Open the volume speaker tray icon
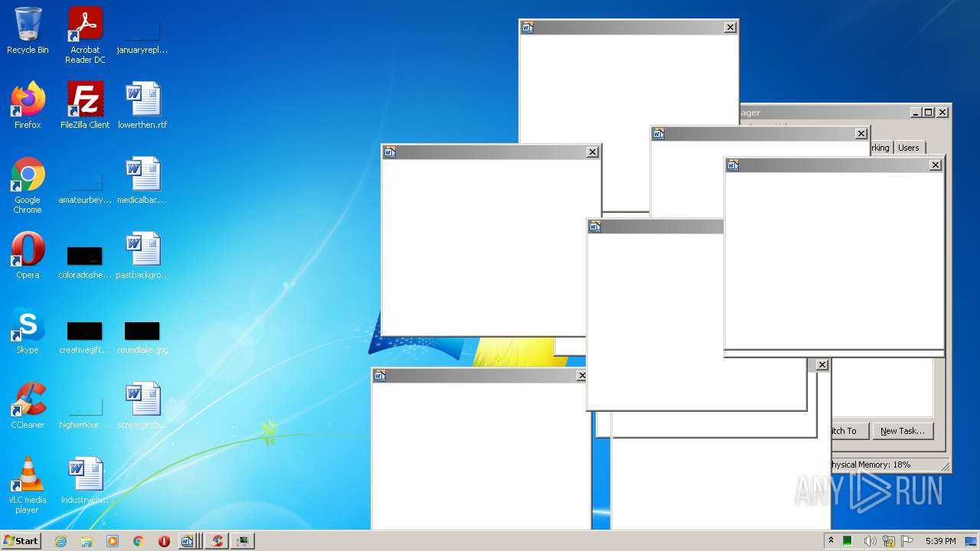 pyautogui.click(x=870, y=541)
